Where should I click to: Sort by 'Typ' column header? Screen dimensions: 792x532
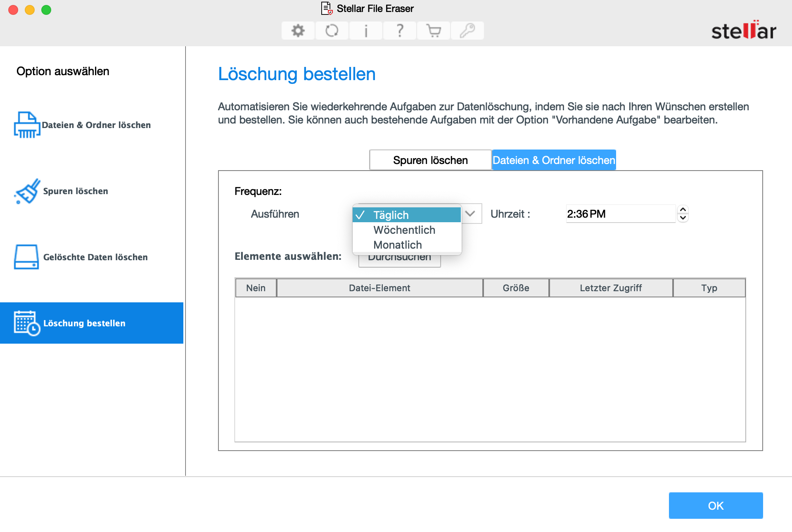(x=709, y=288)
